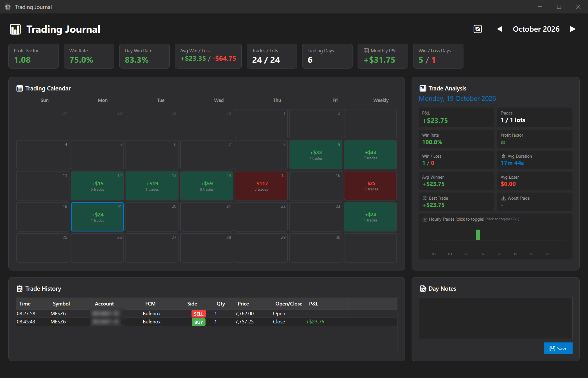Viewport: 588px width, 378px height.
Task: Click the Day Win Rate 83.3% card
Action: (x=144, y=56)
